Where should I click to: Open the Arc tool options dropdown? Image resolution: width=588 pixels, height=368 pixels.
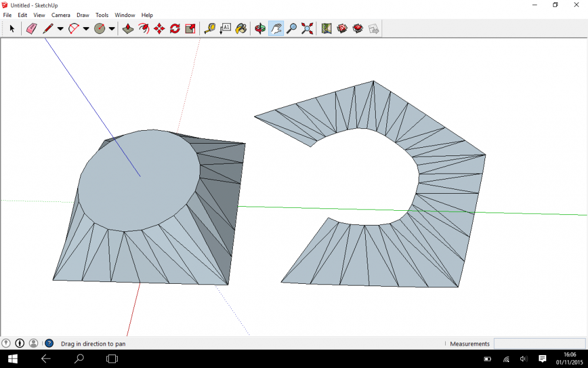86,28
